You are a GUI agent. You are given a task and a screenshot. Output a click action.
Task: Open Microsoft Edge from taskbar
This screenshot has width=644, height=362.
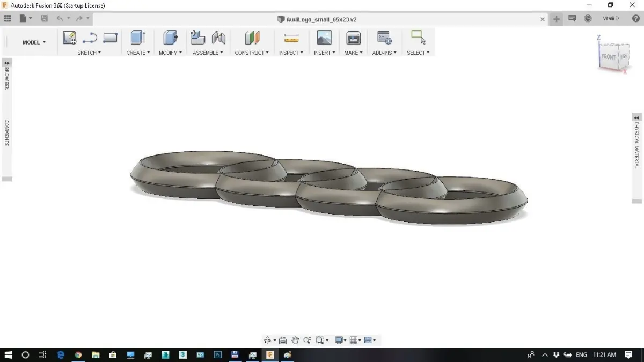coord(61,354)
